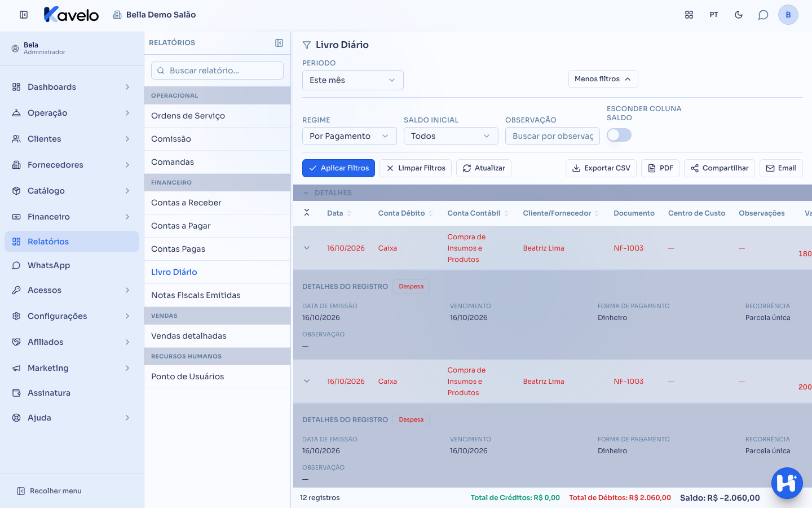The width and height of the screenshot is (812, 508).
Task: Click Limpar Filtros button
Action: point(416,168)
